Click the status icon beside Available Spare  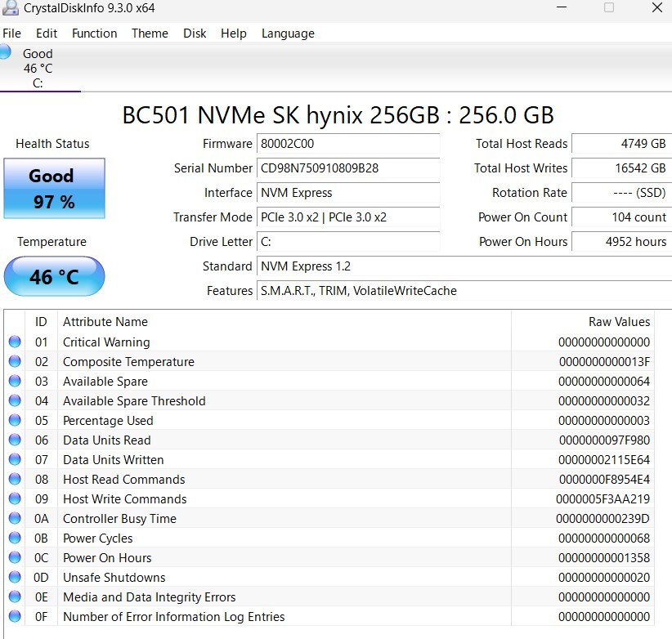[x=15, y=382]
